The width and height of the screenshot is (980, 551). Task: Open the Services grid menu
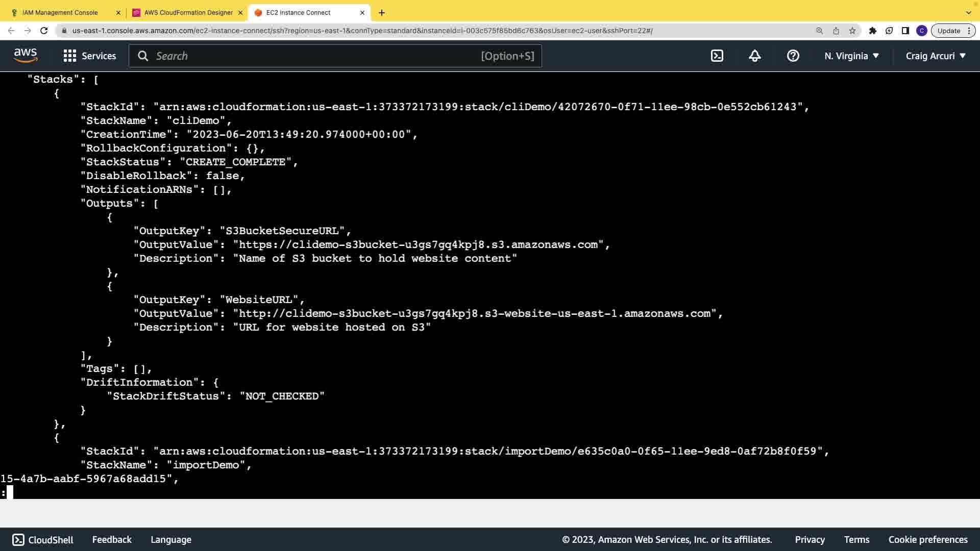pyautogui.click(x=89, y=56)
